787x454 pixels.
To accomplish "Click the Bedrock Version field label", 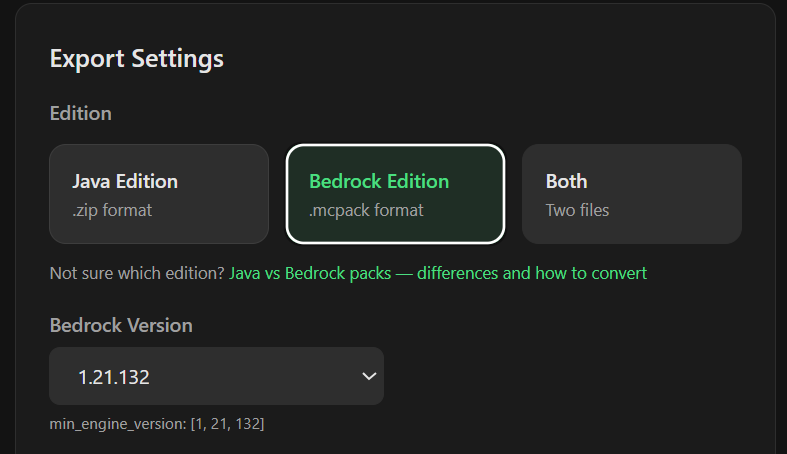I will tap(121, 326).
